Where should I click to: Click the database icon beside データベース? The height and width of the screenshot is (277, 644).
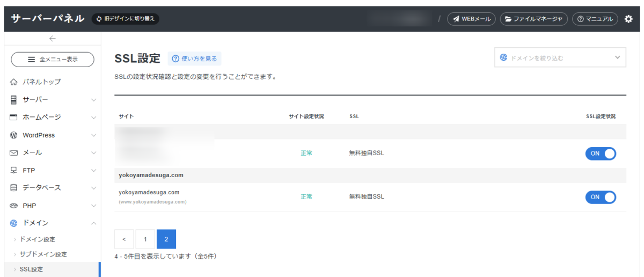click(x=14, y=188)
